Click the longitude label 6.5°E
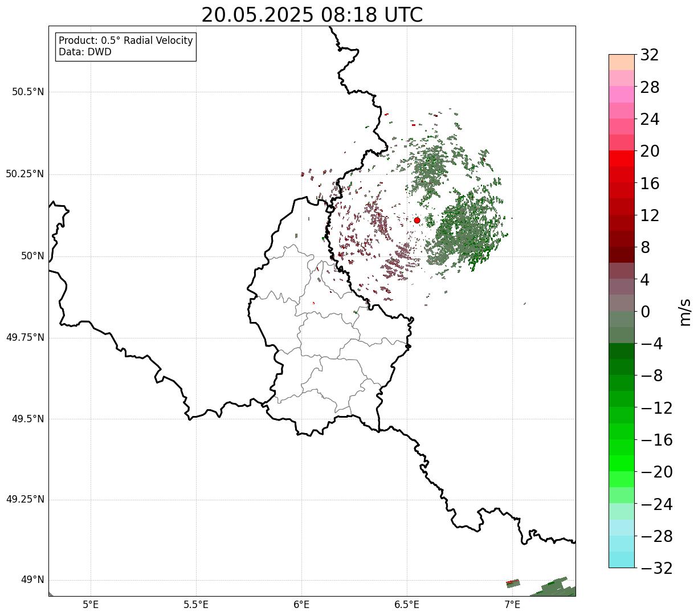Viewport: 698px width, 616px height. coord(407,605)
